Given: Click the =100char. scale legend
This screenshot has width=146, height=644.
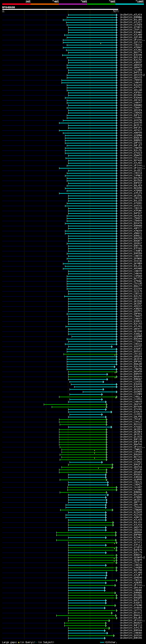Looking at the screenshot, I should [x=108, y=642].
